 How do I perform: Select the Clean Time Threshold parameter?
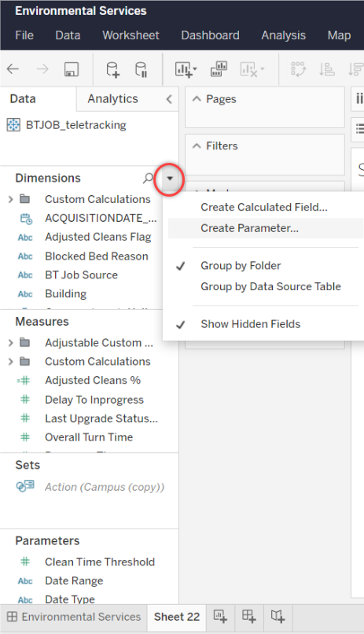[x=100, y=562]
